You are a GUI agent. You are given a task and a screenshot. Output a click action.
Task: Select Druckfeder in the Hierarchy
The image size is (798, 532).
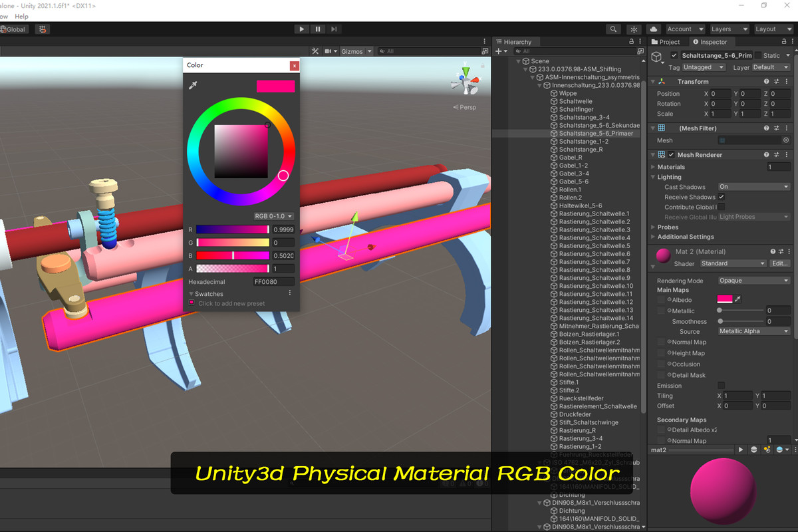coord(575,414)
